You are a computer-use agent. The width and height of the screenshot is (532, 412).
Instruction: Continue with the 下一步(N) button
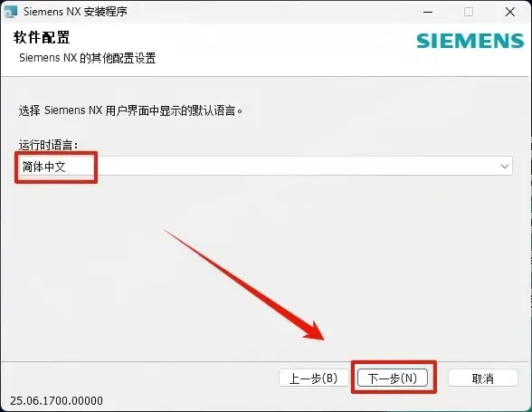[393, 378]
